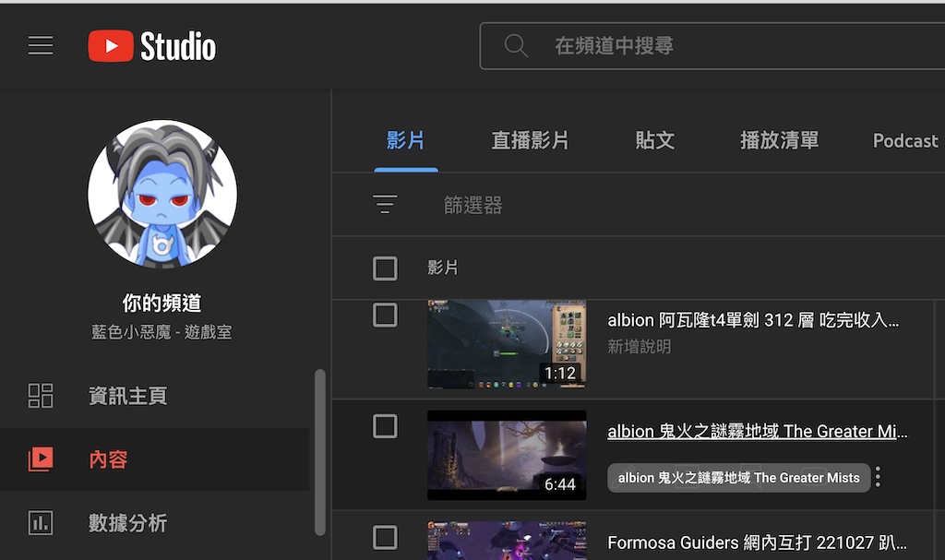Open the hamburger navigation menu

tap(41, 45)
